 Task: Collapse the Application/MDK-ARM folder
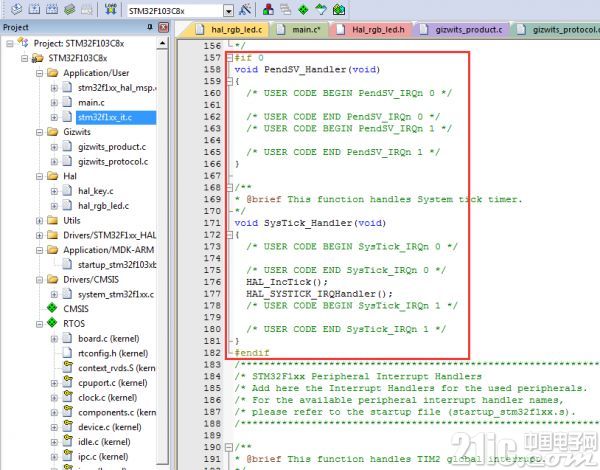[x=39, y=250]
